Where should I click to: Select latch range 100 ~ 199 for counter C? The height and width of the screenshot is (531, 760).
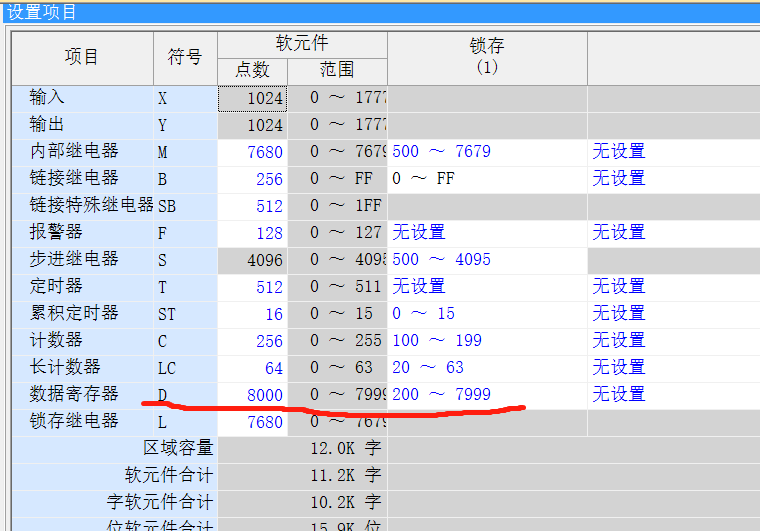pos(437,341)
